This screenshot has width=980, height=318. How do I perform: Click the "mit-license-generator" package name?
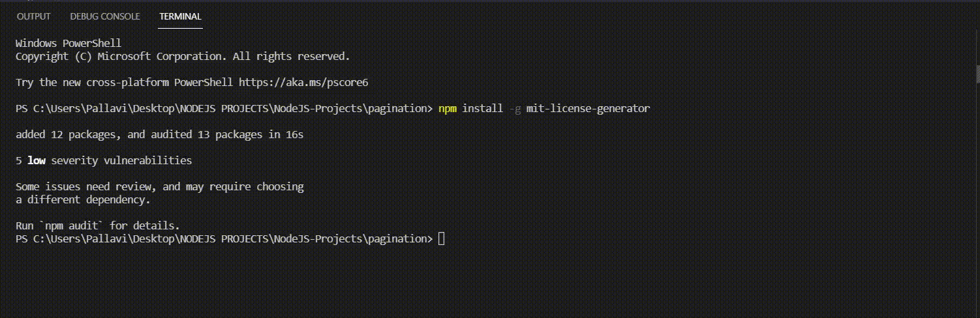588,108
